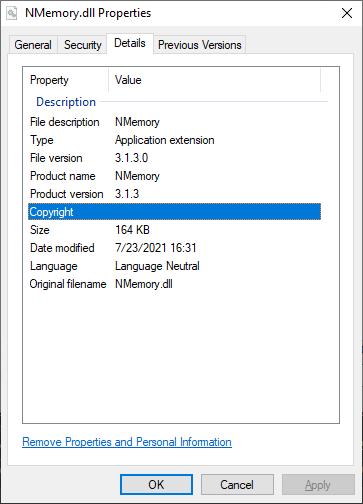Select the File version row
363x504 pixels.
click(x=174, y=158)
